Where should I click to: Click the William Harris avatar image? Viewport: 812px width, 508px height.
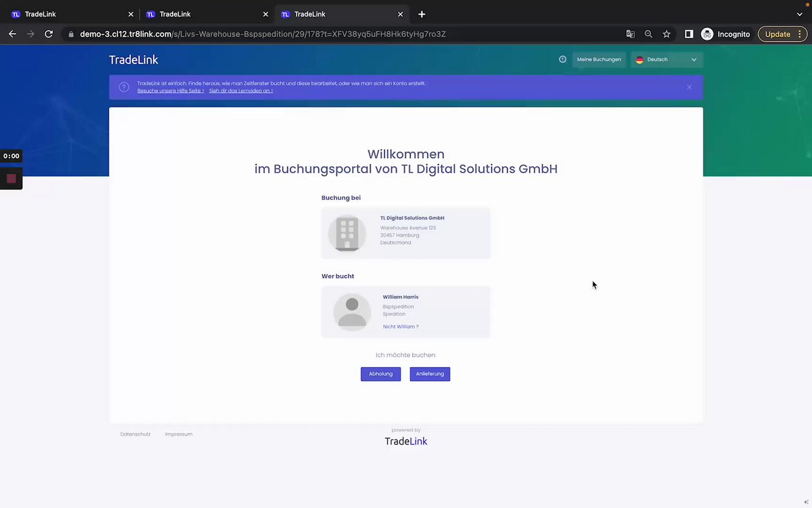[352, 312]
